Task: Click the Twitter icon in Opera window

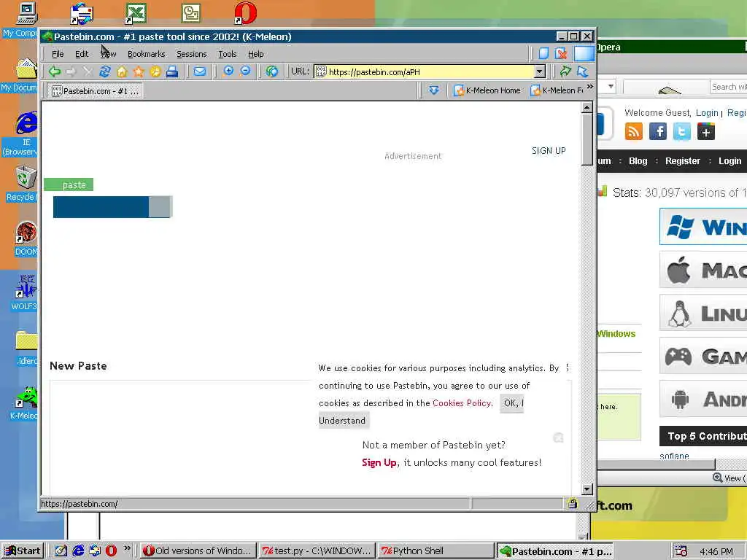Action: click(682, 131)
